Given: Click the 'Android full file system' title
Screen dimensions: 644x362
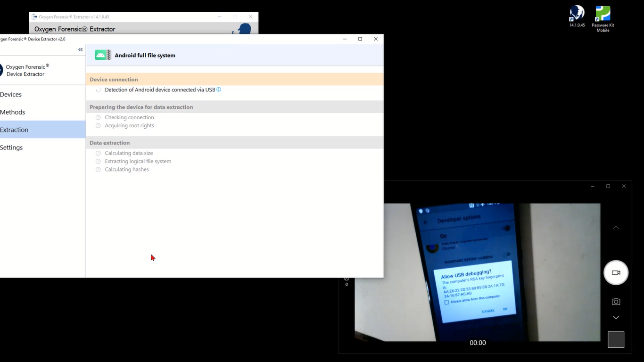Looking at the screenshot, I should click(145, 55).
